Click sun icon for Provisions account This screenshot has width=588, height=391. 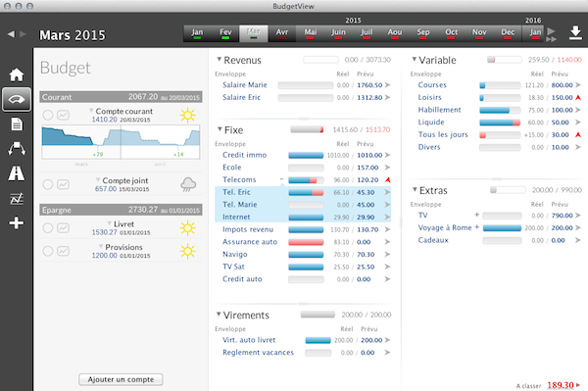(x=187, y=251)
